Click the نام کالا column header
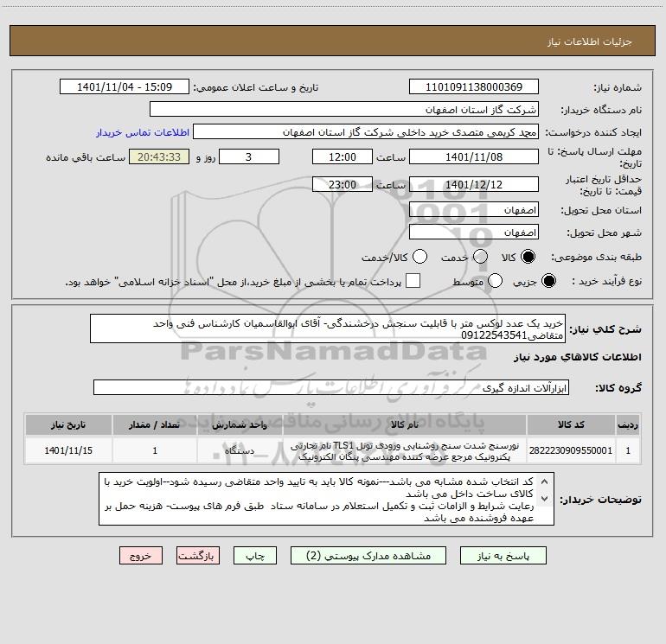The height and width of the screenshot is (644, 666). pyautogui.click(x=405, y=424)
